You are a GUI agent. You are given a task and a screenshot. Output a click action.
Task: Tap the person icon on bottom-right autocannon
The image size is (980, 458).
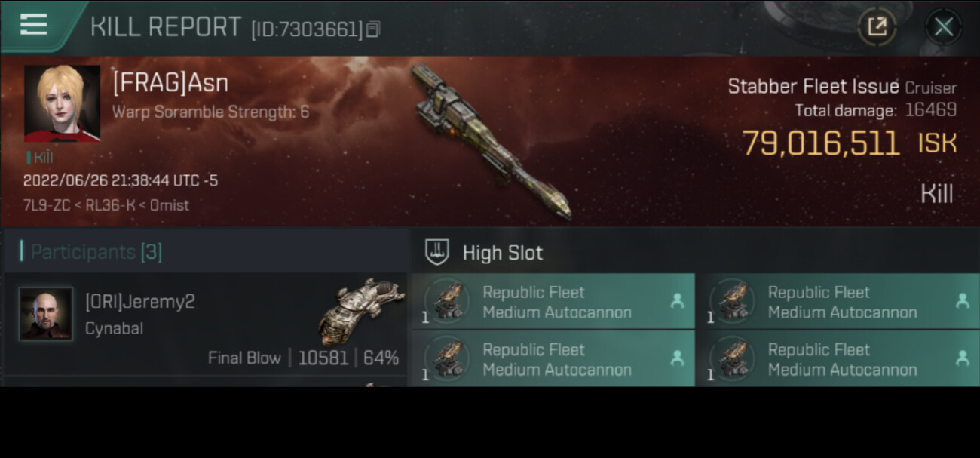[962, 359]
